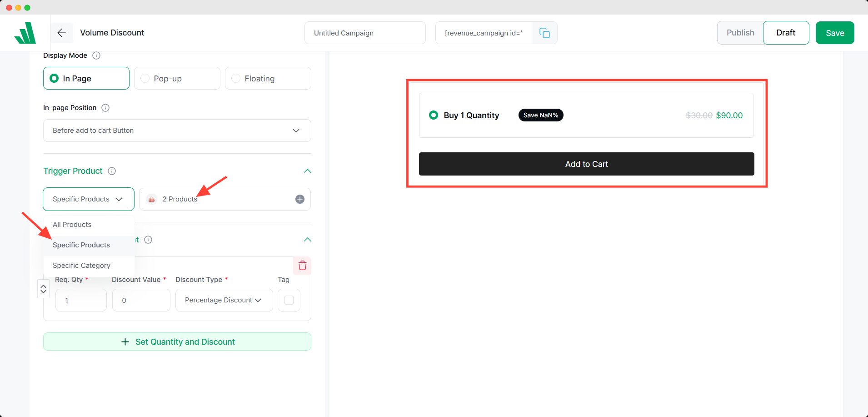This screenshot has height=417, width=868.
Task: Choose Specific Category from the dropdown list
Action: coord(89,266)
